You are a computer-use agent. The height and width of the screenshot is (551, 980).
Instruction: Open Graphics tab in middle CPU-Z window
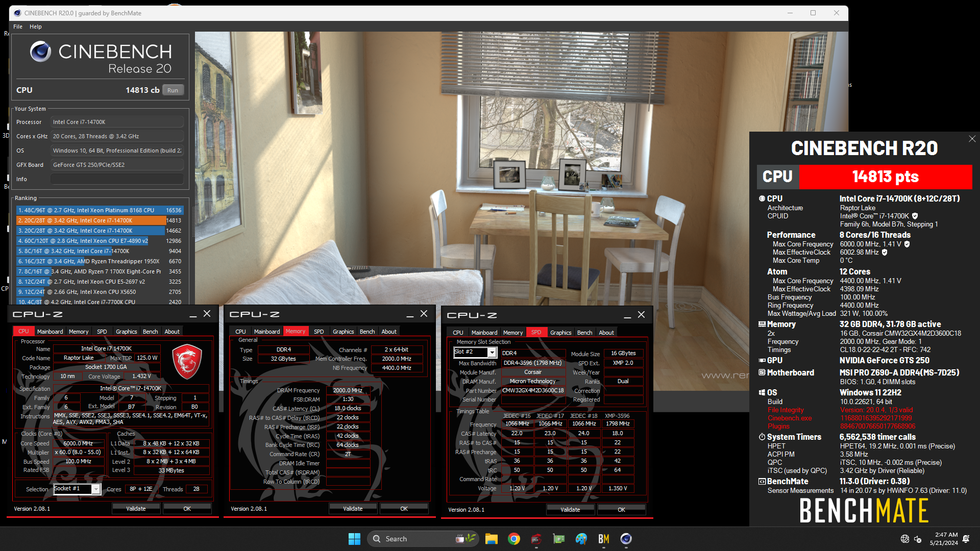click(x=343, y=332)
